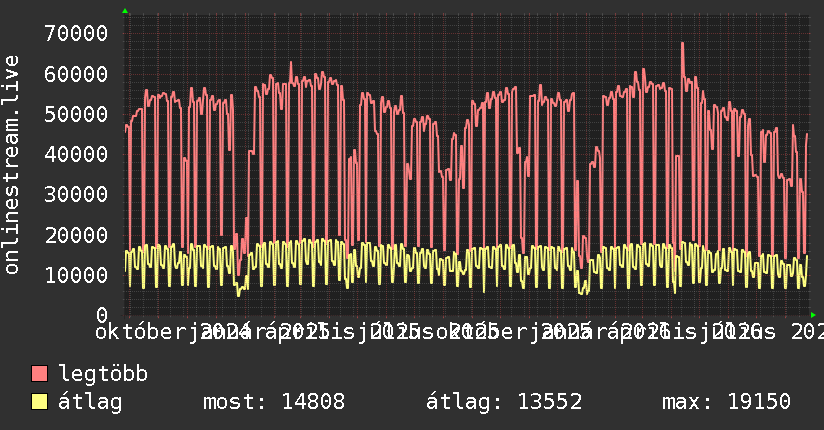Click the 0 y-axis label
The width and height of the screenshot is (824, 430).
[x=102, y=315]
